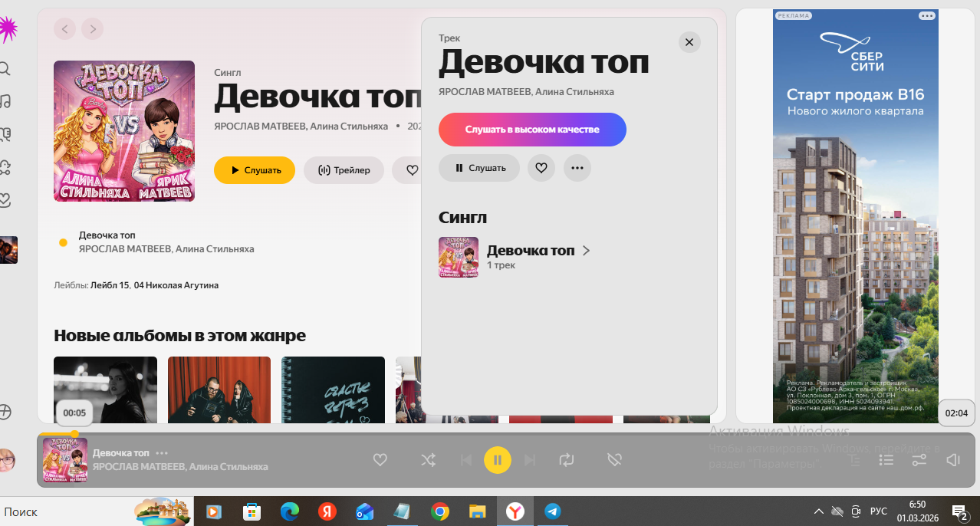
Task: Open the Новые альбомы в этом жанре heading
Action: [179, 335]
